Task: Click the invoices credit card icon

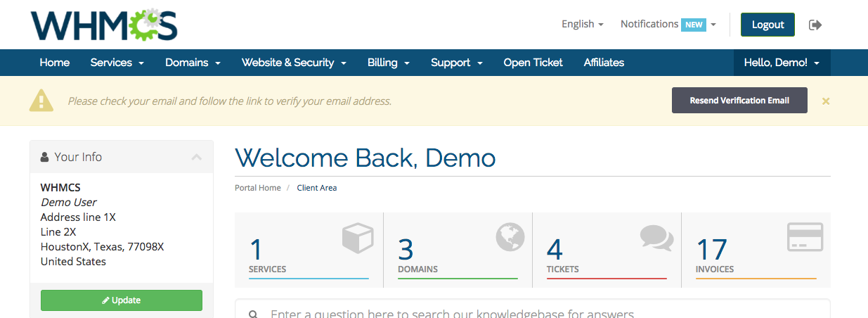Action: (805, 237)
